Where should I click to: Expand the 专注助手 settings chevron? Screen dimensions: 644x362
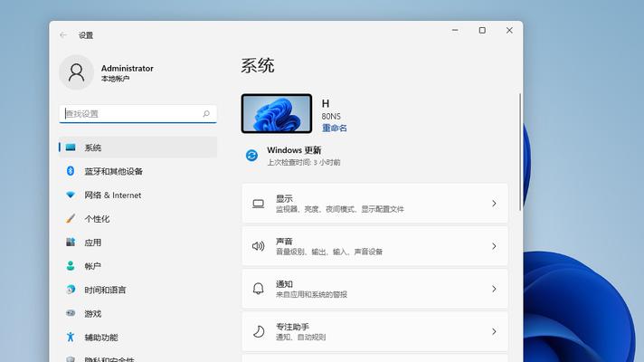(494, 331)
